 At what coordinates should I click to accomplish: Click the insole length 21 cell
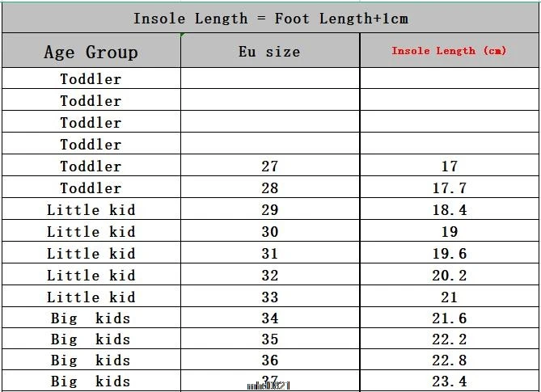click(x=449, y=297)
